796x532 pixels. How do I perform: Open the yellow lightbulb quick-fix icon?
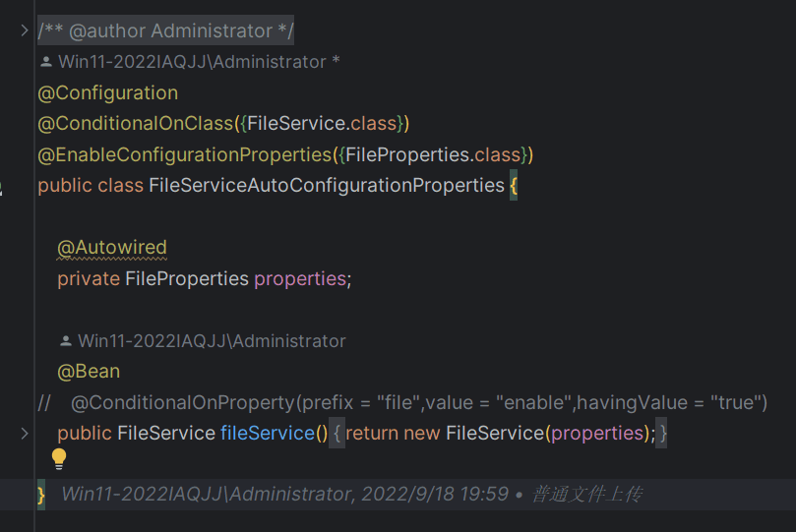pyautogui.click(x=59, y=458)
